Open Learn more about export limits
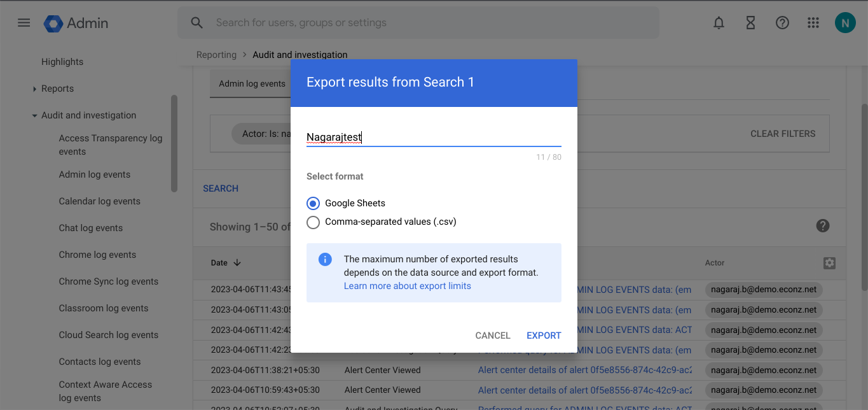The image size is (868, 410). 408,286
